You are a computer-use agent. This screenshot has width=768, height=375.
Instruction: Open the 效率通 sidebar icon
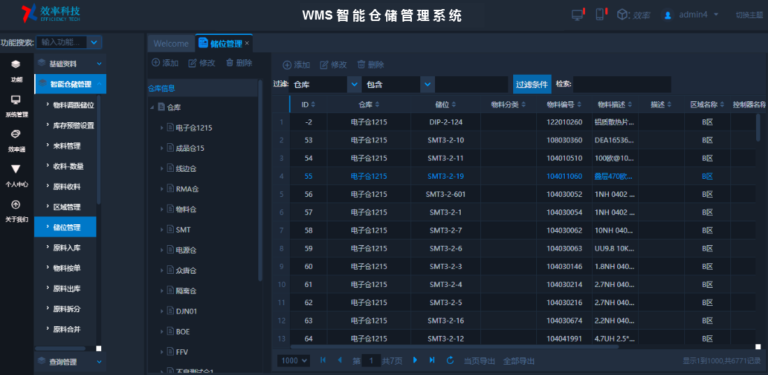(x=16, y=134)
